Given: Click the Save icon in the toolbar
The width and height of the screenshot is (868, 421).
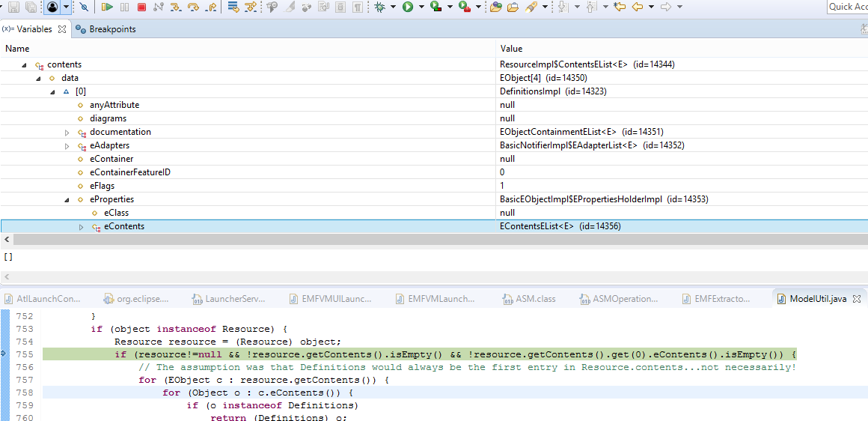Looking at the screenshot, I should [x=13, y=7].
